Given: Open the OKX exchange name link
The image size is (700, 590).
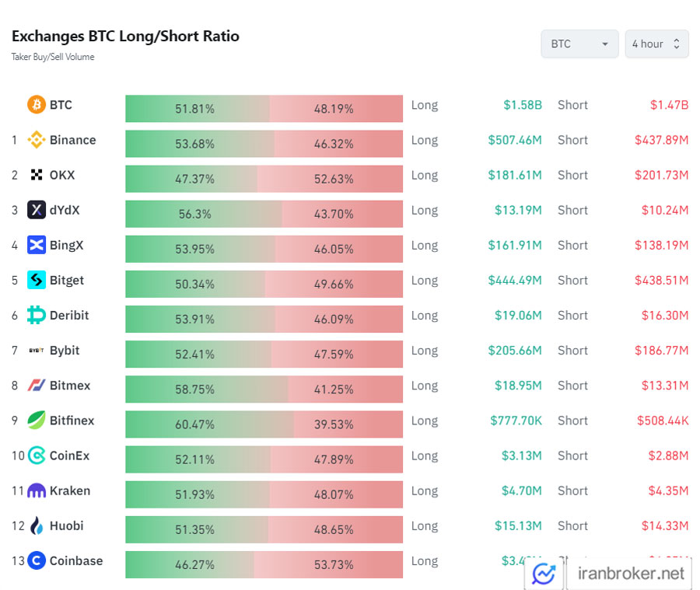Looking at the screenshot, I should (x=62, y=175).
